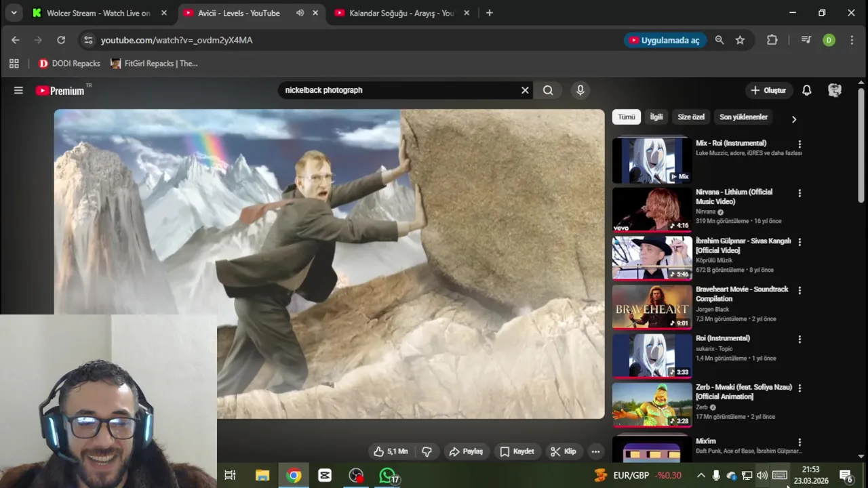868x488 pixels.
Task: Open options for Zerb - Mwaki video
Action: click(x=800, y=388)
